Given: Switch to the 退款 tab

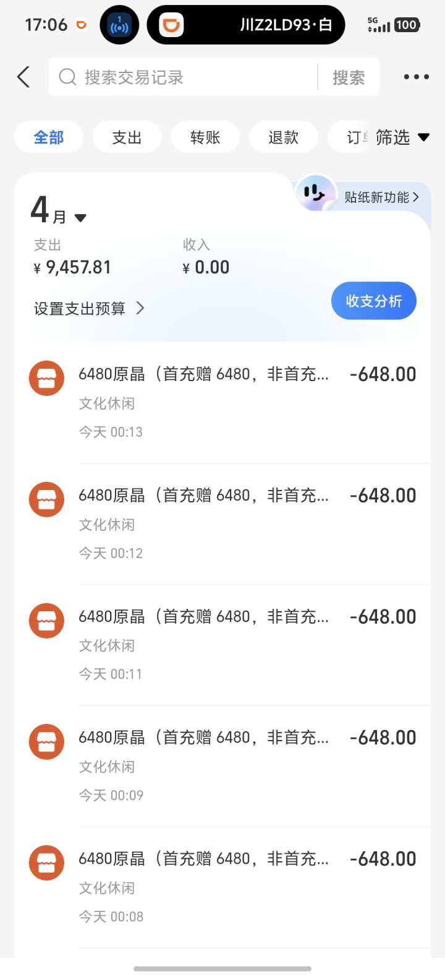Looking at the screenshot, I should click(283, 137).
